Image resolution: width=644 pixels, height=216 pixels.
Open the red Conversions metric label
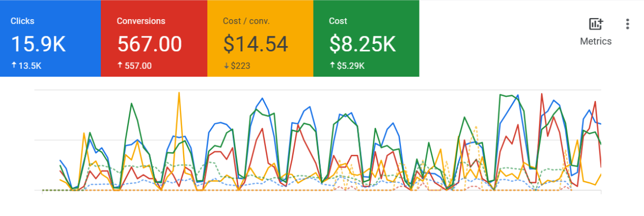(141, 21)
